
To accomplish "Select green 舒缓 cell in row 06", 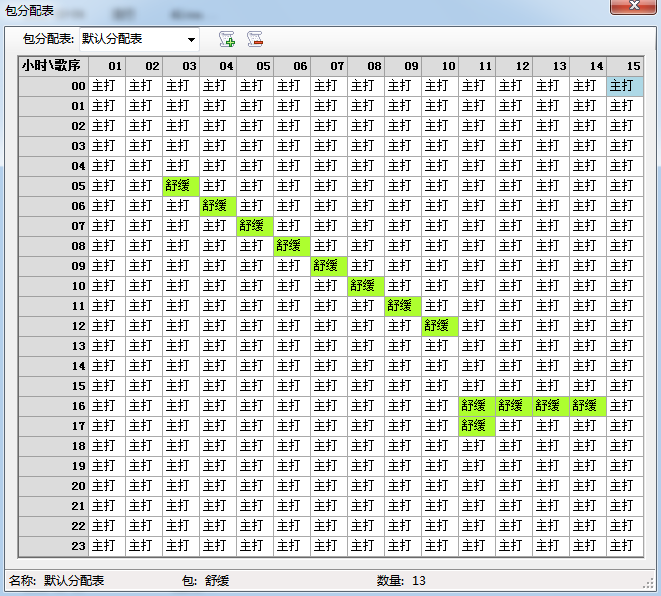I will point(218,206).
